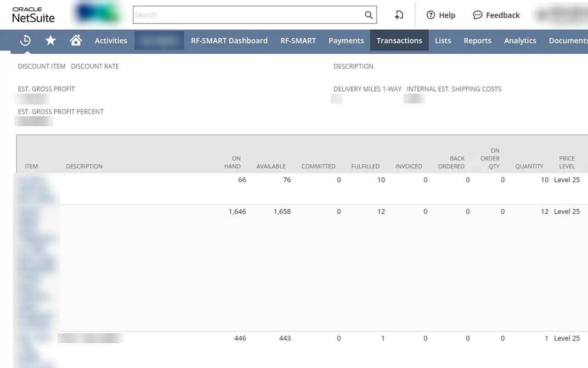Image resolution: width=588 pixels, height=368 pixels.
Task: Click the On Hand value 66
Action: point(242,180)
